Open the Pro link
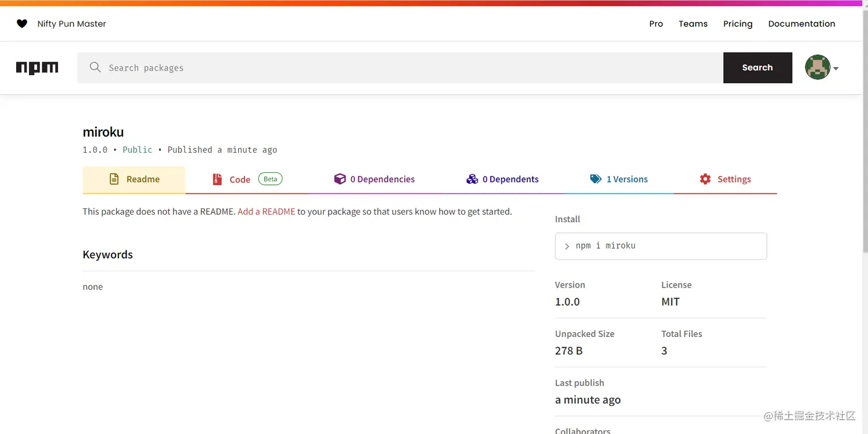 coord(656,24)
